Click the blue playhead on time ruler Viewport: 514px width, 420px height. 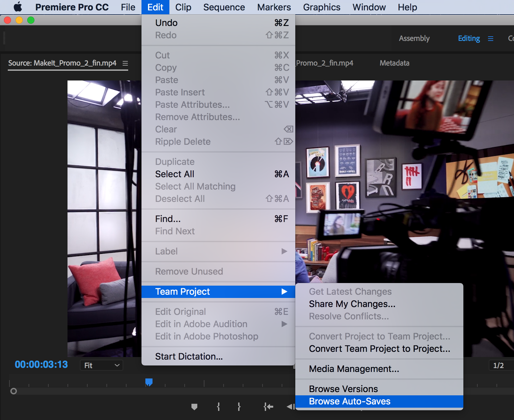point(149,382)
